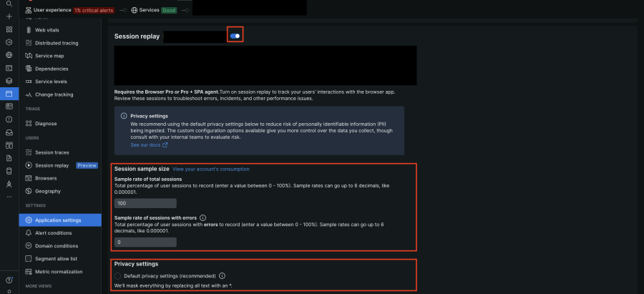Click the sessions with errors rate field

(145, 242)
